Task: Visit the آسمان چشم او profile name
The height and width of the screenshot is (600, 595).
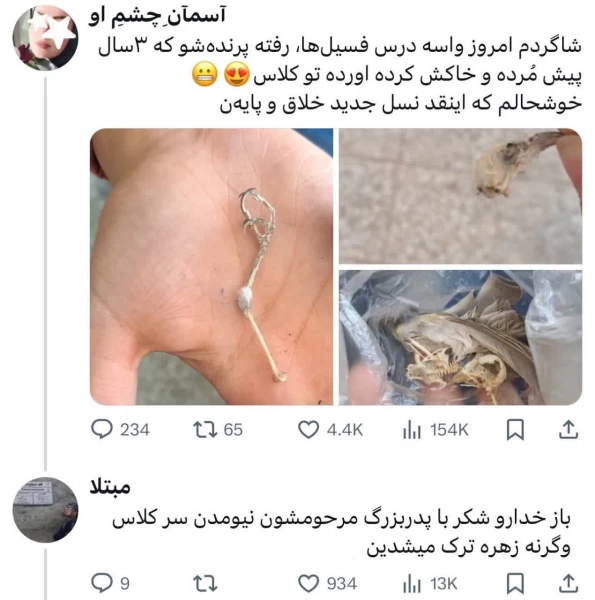Action: 157,16
